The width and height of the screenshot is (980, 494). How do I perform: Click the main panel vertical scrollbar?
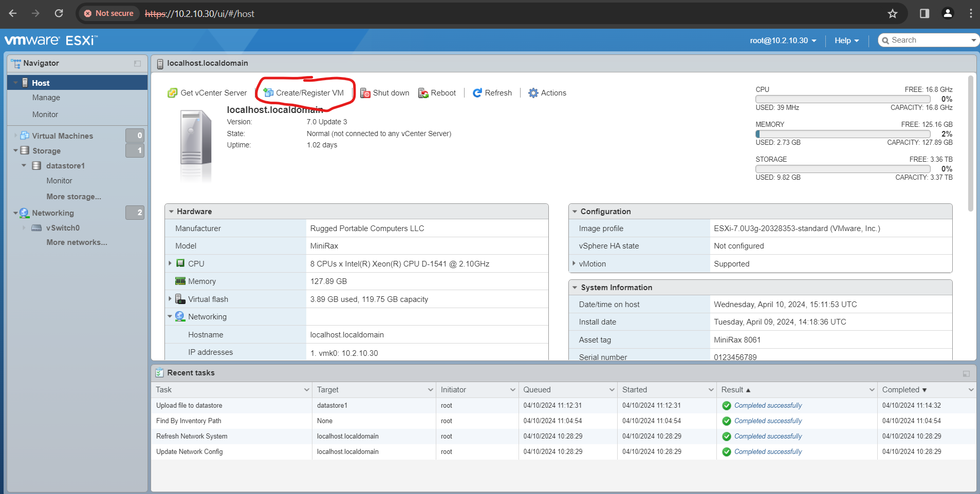(970, 144)
